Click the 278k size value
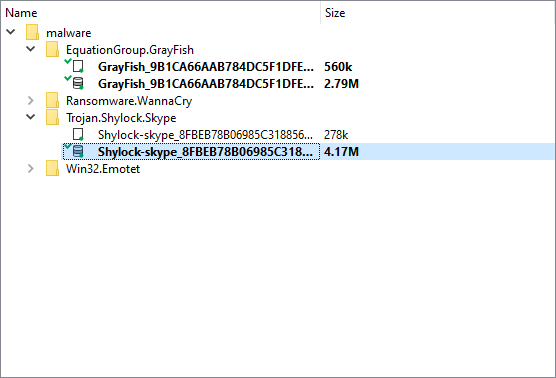Image resolution: width=556 pixels, height=378 pixels. pyautogui.click(x=336, y=135)
